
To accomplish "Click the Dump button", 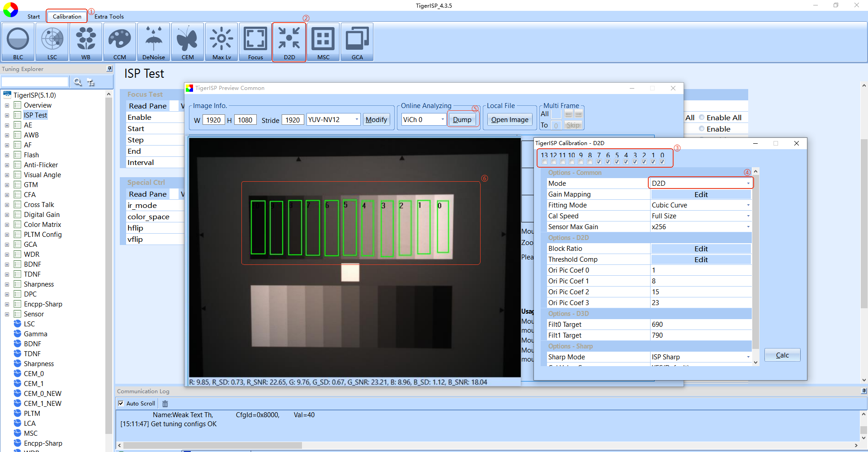I will click(x=462, y=119).
